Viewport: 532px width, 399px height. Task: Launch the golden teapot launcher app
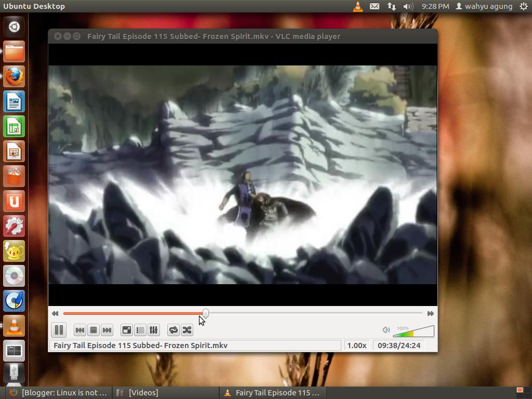click(x=14, y=251)
